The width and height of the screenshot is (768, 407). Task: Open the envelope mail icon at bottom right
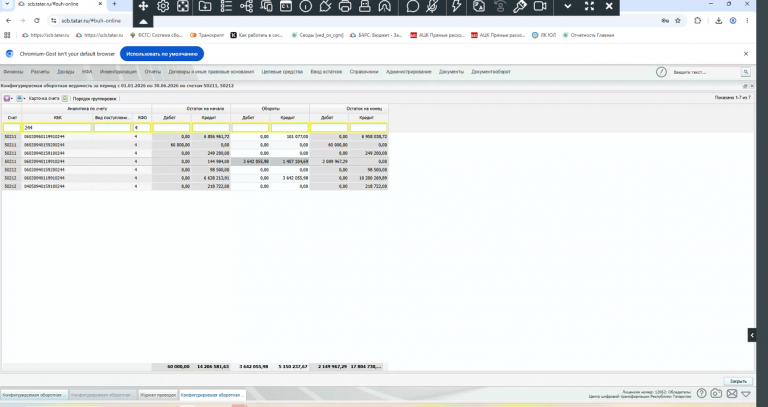tap(731, 393)
